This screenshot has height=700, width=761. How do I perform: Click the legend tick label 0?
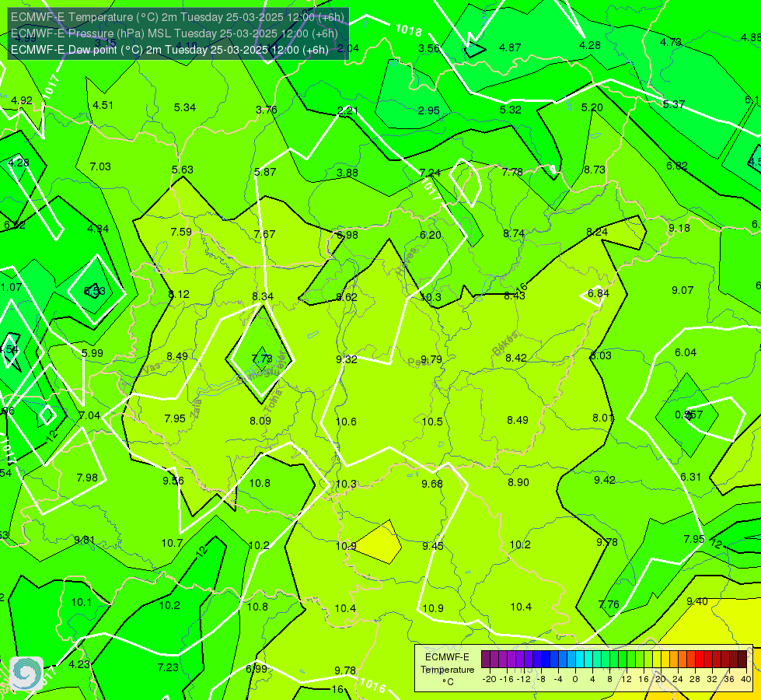point(575,679)
